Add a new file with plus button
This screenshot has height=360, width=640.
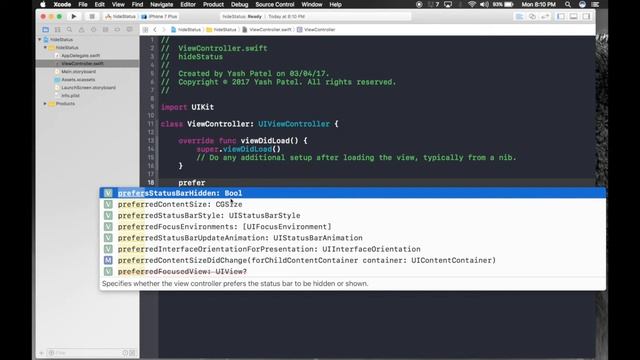click(41, 353)
